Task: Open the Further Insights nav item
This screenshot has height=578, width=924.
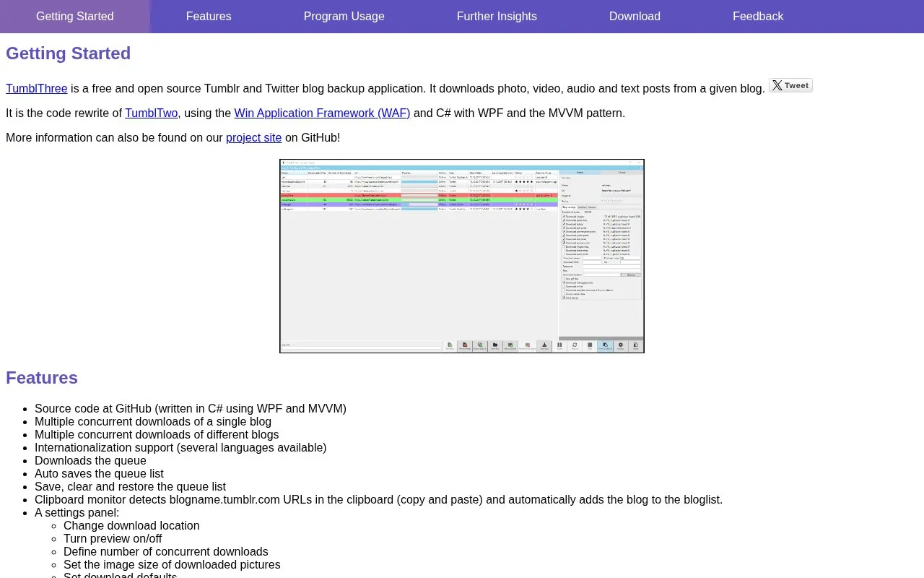Action: (x=497, y=16)
